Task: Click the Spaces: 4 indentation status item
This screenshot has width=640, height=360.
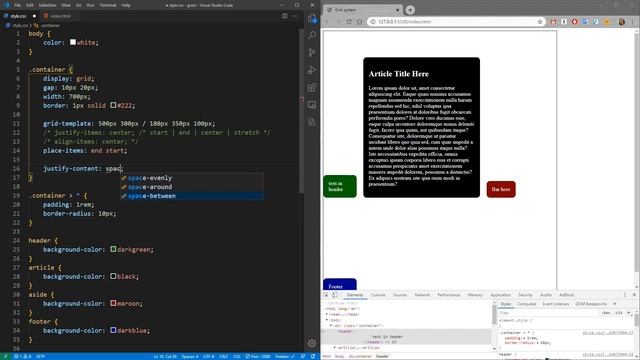Action: point(190,356)
